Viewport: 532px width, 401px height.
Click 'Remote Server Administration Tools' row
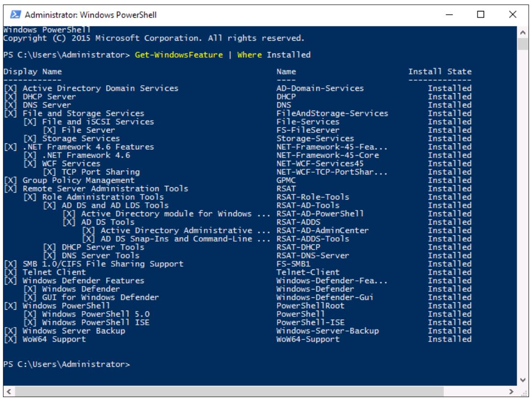click(238, 189)
